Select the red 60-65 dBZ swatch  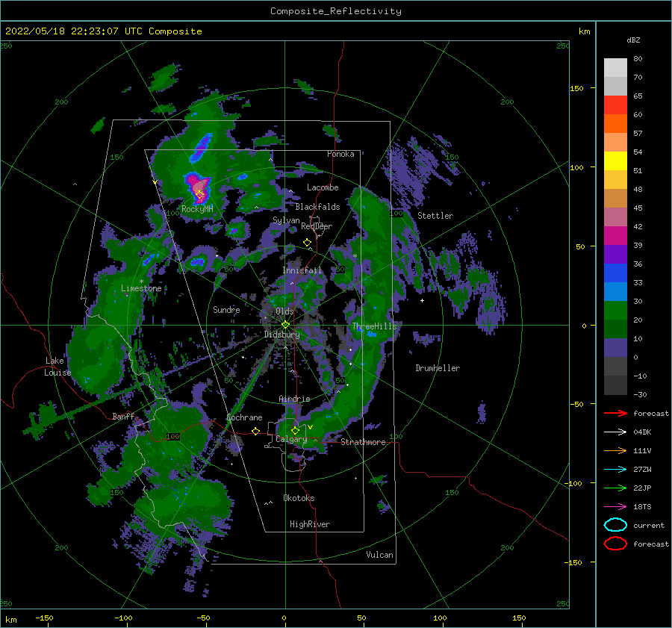pyautogui.click(x=615, y=105)
